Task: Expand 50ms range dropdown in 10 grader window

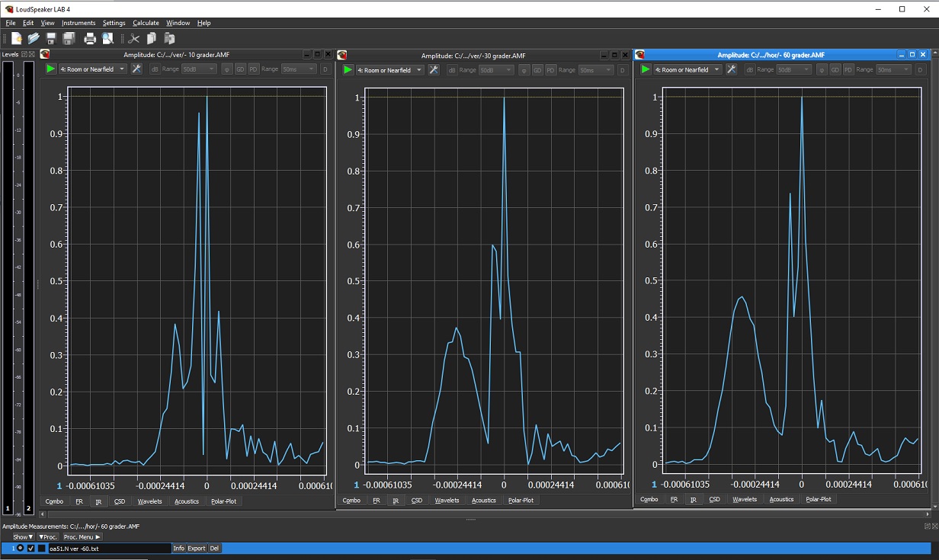Action: pos(299,69)
